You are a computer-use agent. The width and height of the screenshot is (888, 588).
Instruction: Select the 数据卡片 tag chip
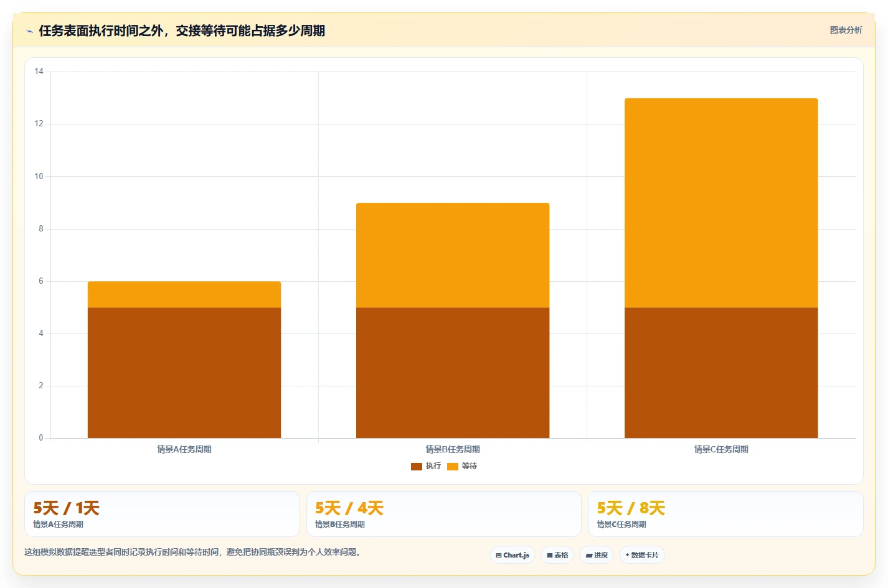point(642,555)
